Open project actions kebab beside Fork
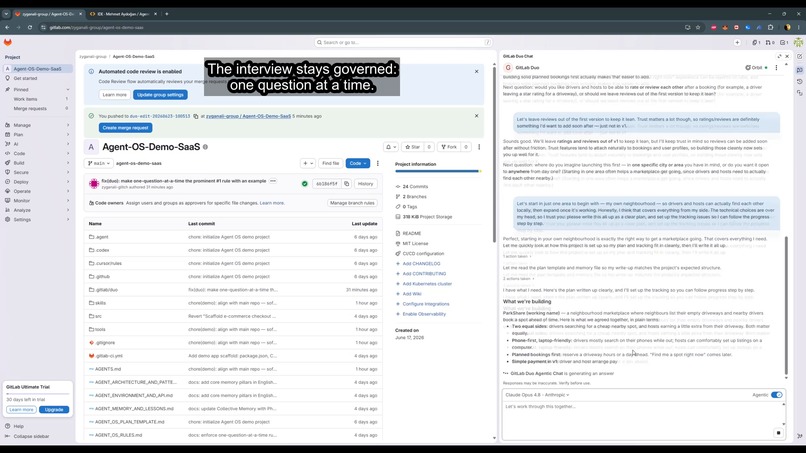 pos(479,147)
